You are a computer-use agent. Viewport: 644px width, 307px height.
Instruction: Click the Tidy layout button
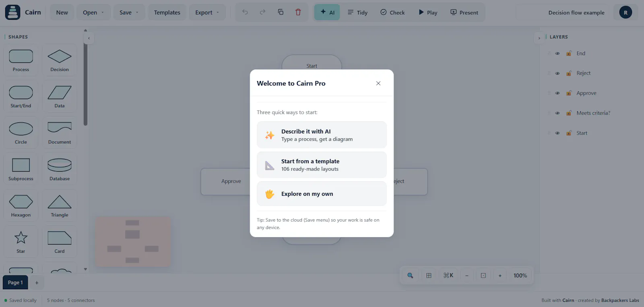(357, 12)
